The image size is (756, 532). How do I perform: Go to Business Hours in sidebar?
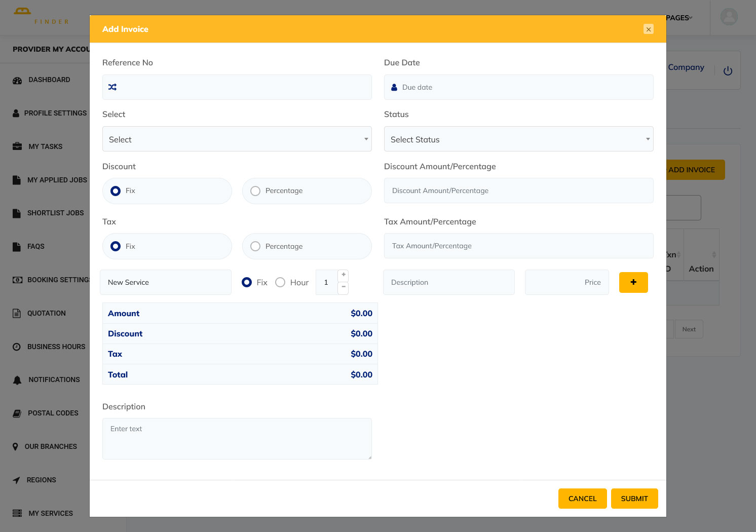point(56,347)
